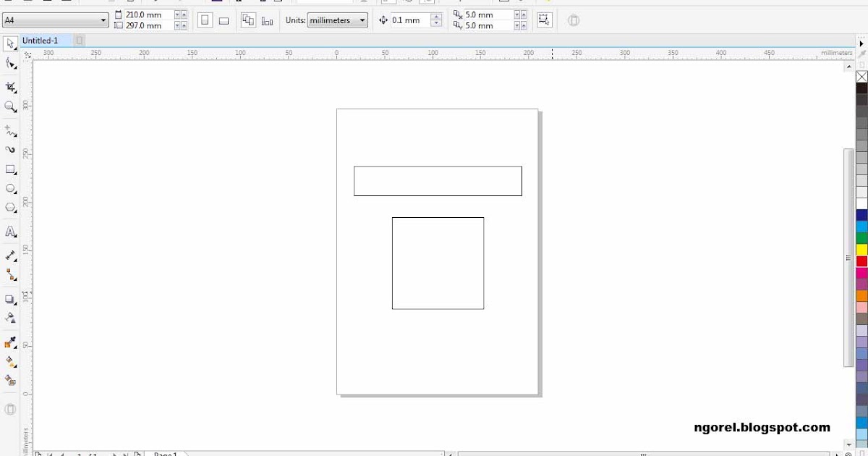Screen dimensions: 868x456
Task: Enable applying page size to all pages
Action: point(247,20)
